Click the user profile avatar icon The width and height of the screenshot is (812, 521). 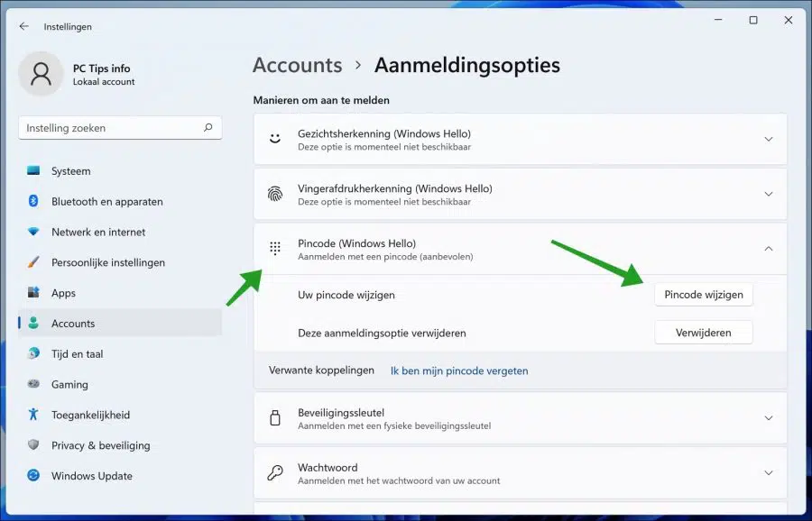pos(41,74)
